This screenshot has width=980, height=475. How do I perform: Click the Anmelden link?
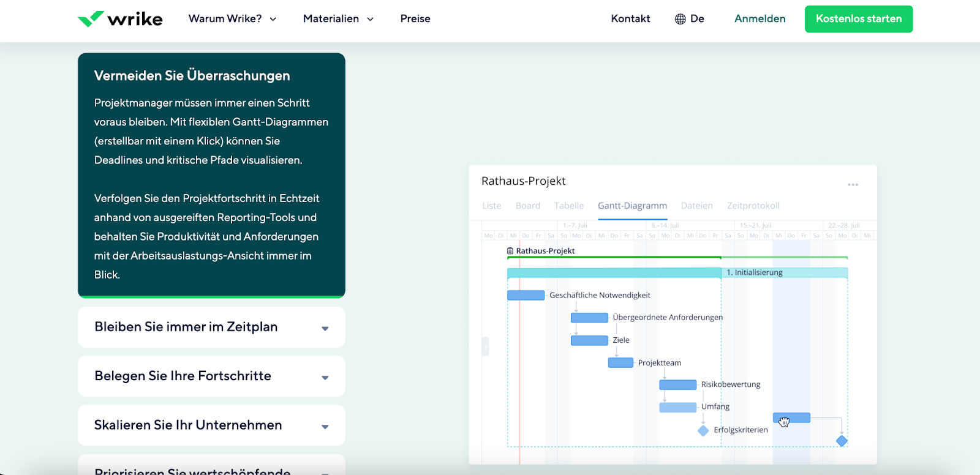[760, 19]
